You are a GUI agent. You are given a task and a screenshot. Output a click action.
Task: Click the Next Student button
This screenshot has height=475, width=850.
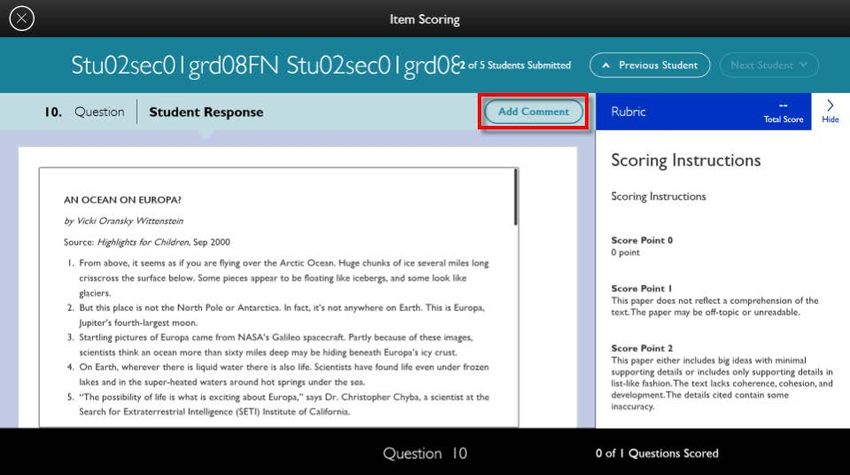pos(769,65)
